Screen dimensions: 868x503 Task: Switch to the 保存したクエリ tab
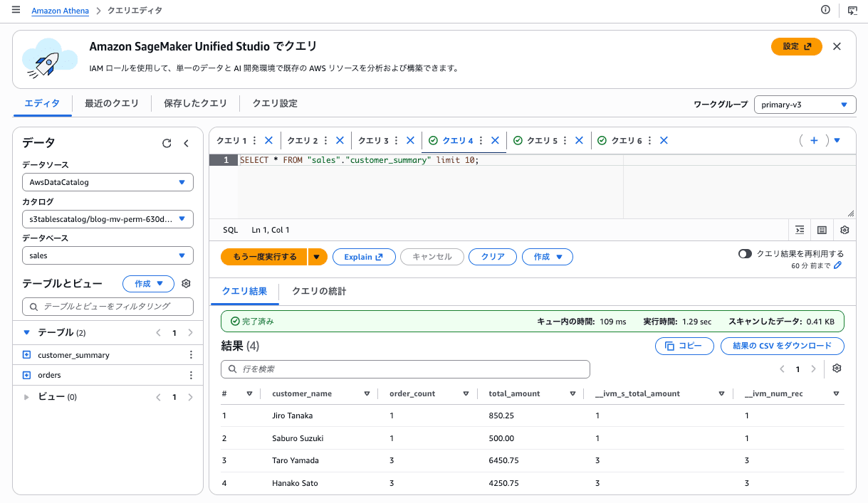coord(195,103)
